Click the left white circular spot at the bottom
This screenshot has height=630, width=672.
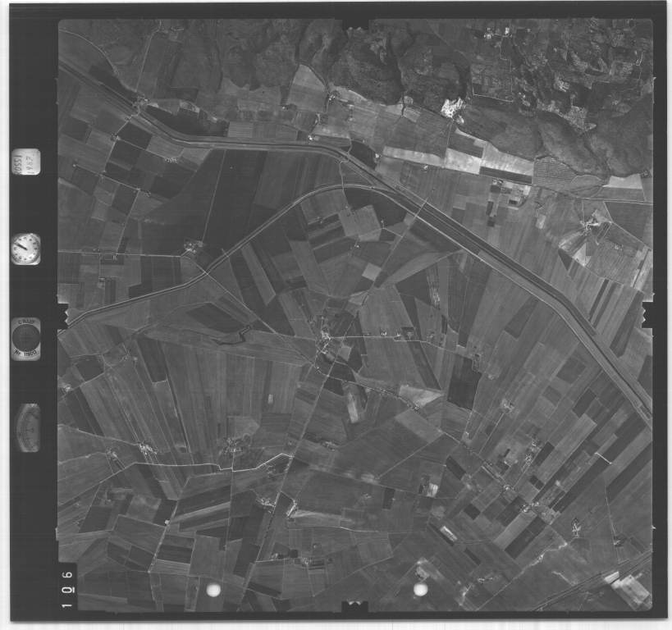213,589
